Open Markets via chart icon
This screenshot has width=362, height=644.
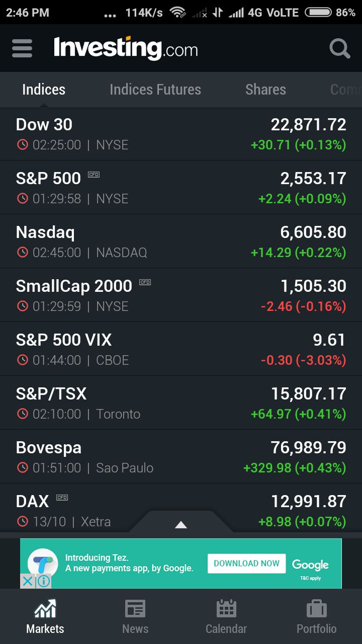pos(45,609)
